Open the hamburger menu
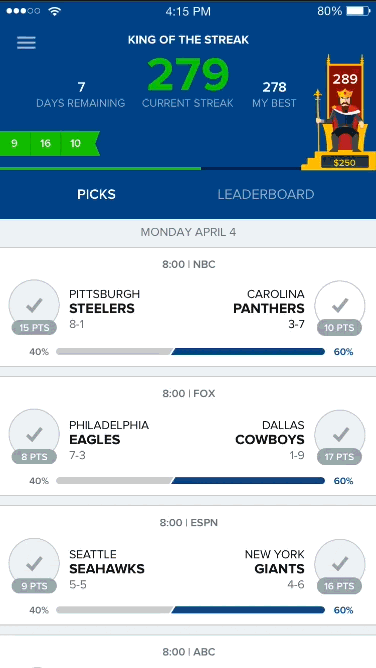This screenshot has height=668, width=376. 26,42
